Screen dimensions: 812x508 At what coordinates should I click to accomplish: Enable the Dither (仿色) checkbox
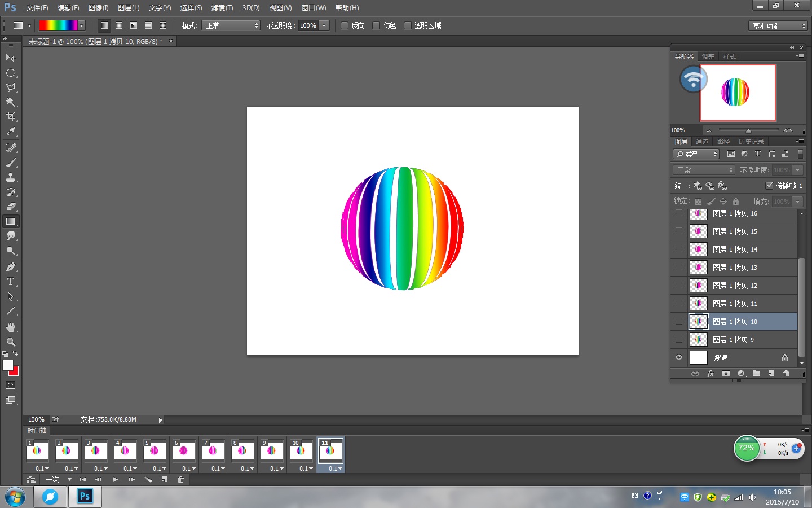(x=376, y=25)
